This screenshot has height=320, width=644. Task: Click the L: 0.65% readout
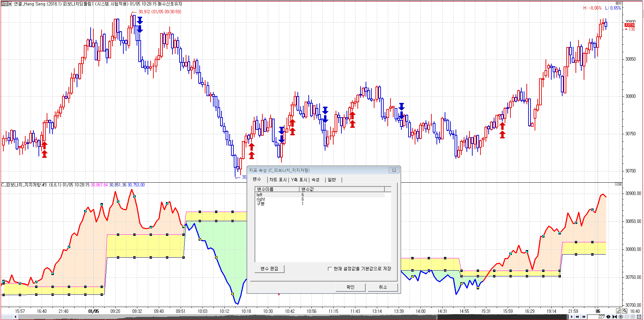point(613,8)
